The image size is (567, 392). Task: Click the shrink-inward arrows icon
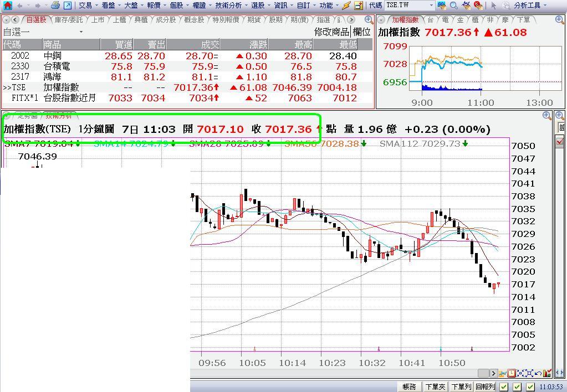tap(520, 373)
